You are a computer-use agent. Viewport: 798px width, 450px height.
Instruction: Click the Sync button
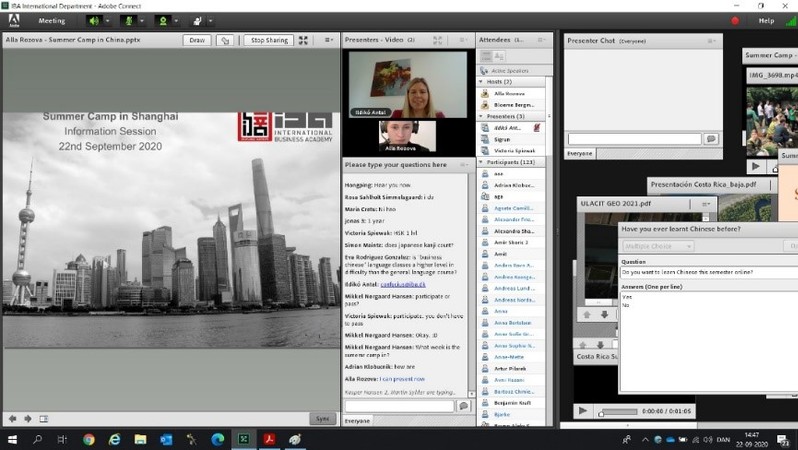(323, 418)
